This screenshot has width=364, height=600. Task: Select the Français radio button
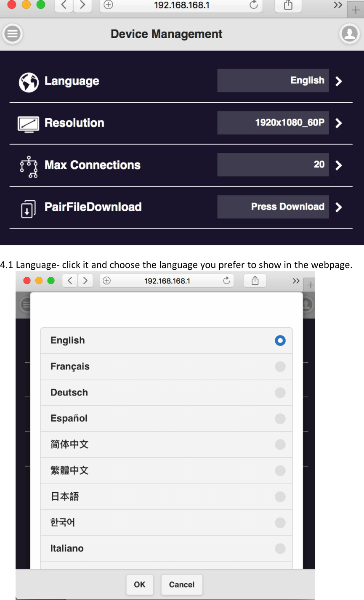coord(280,366)
